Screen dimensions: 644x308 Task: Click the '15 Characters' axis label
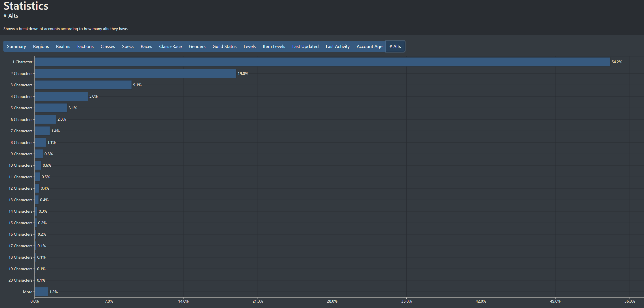[20, 223]
